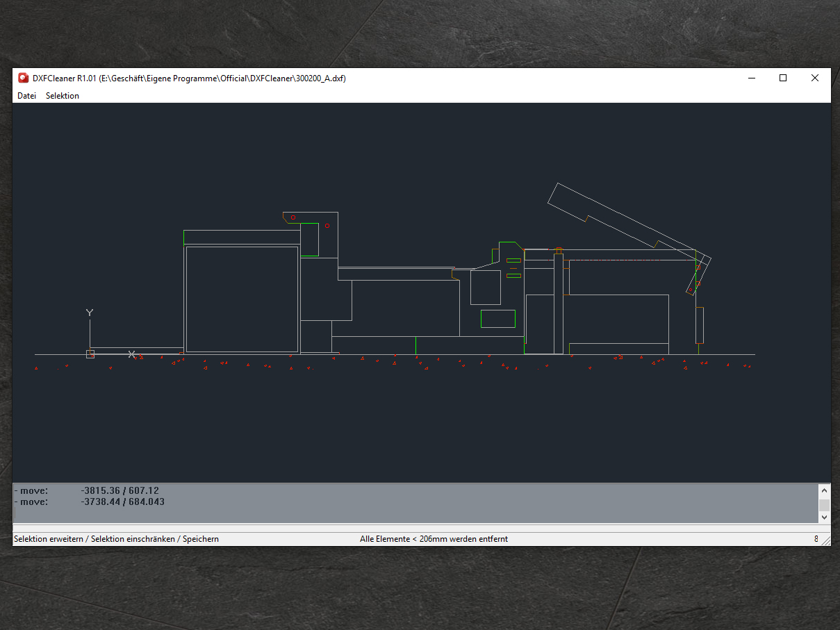840x630 pixels.
Task: Click the Y axis label
Action: tap(89, 313)
